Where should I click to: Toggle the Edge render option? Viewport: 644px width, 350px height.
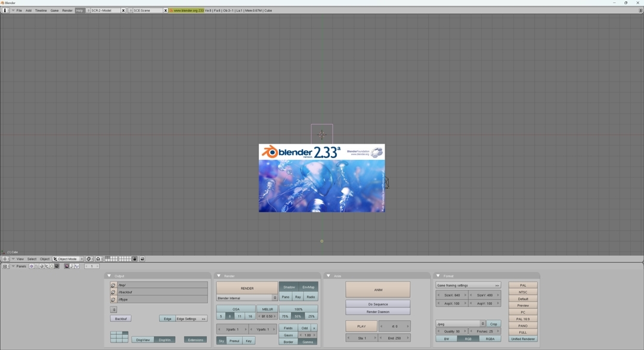(167, 319)
